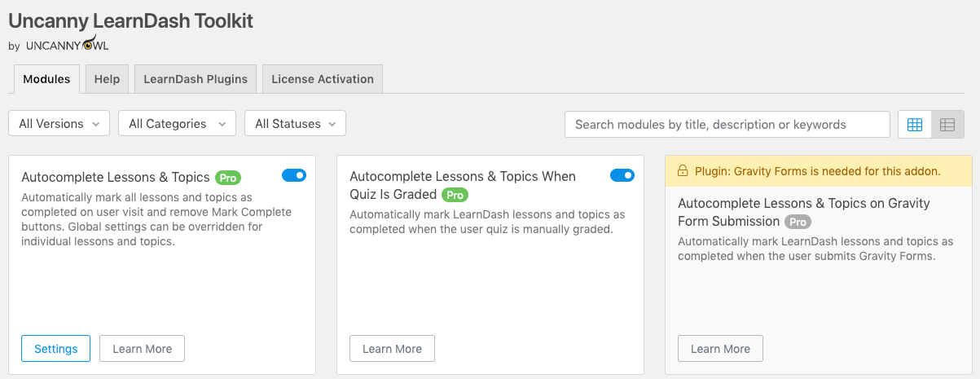Switch to list view layout
The image size is (980, 379).
point(947,125)
